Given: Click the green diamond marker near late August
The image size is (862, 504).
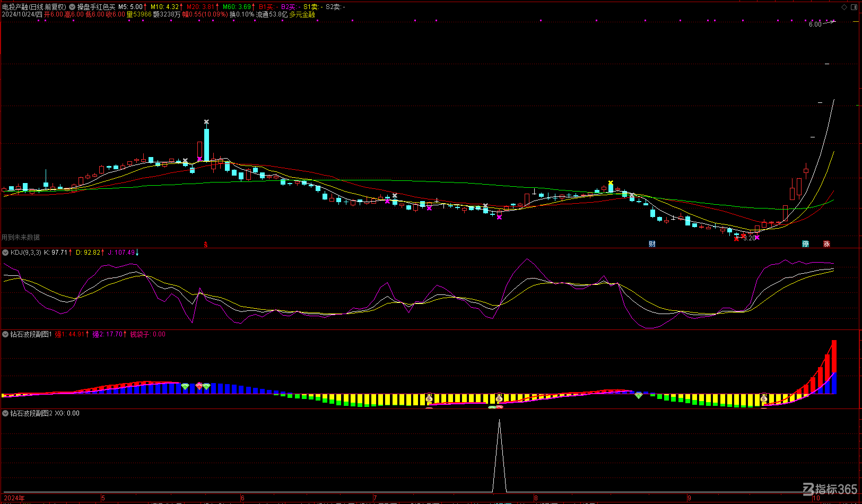Looking at the screenshot, I should point(639,395).
